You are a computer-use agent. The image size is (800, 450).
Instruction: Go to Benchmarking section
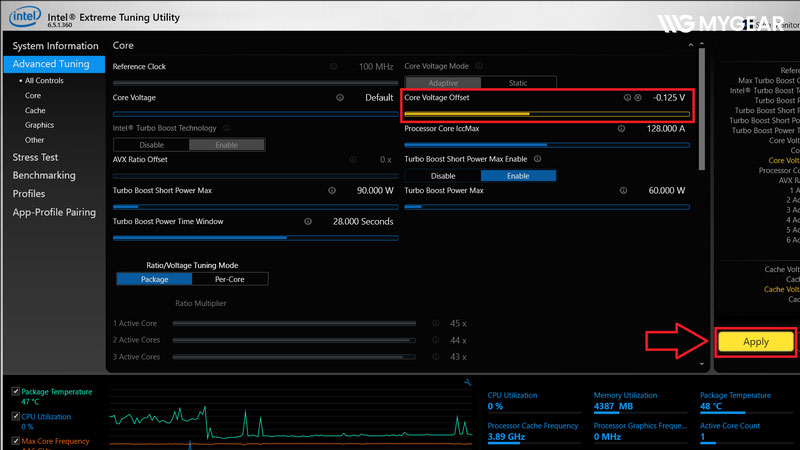[44, 175]
